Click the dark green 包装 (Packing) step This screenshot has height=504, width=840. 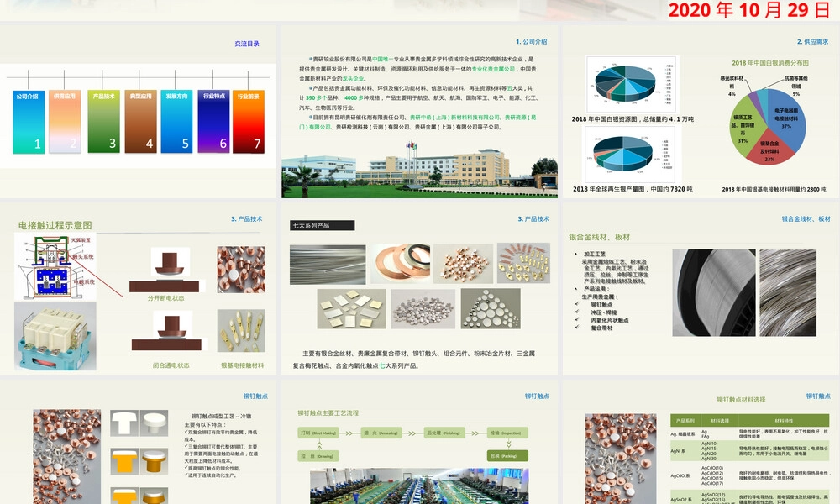click(x=507, y=456)
